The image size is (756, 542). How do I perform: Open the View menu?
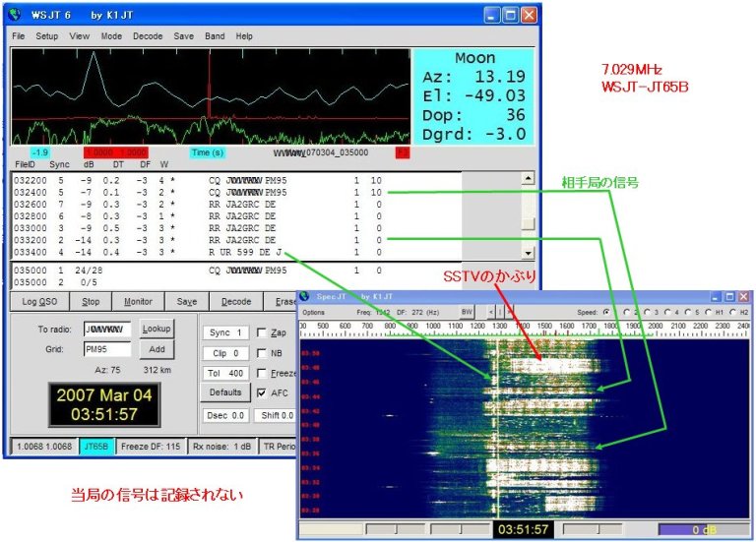pyautogui.click(x=79, y=36)
